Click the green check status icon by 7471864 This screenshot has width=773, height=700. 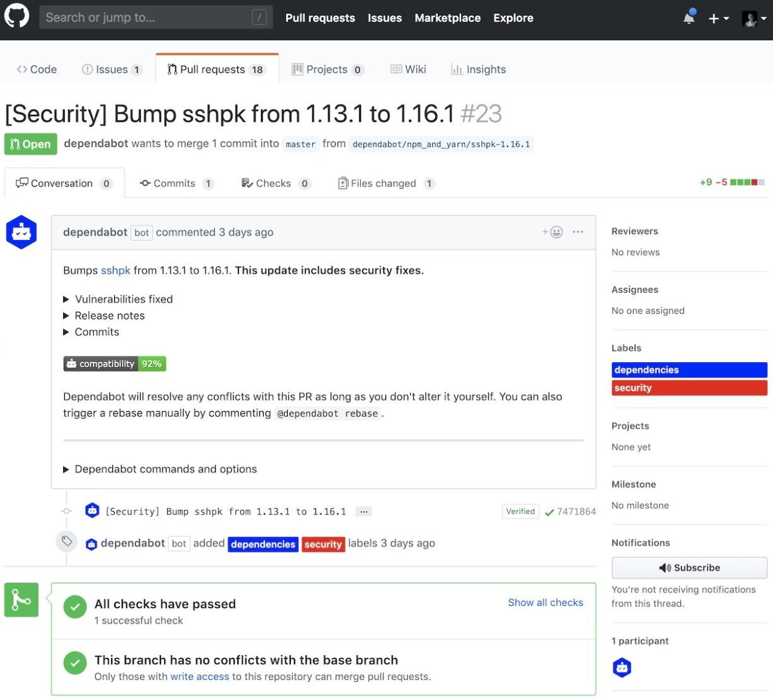(x=549, y=512)
